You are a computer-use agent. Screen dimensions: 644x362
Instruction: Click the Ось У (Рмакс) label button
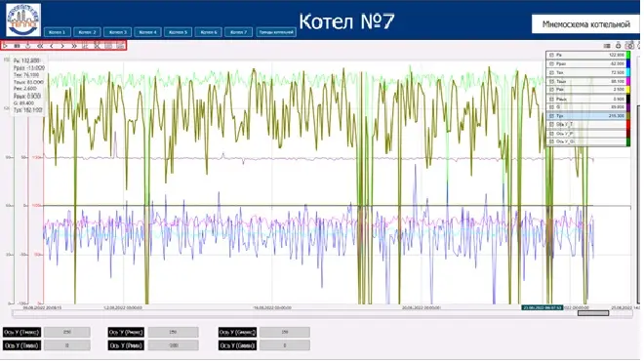126,332
